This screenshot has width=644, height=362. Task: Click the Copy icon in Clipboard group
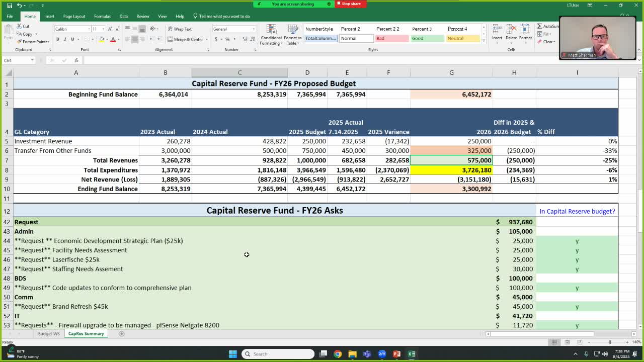[x=19, y=34]
